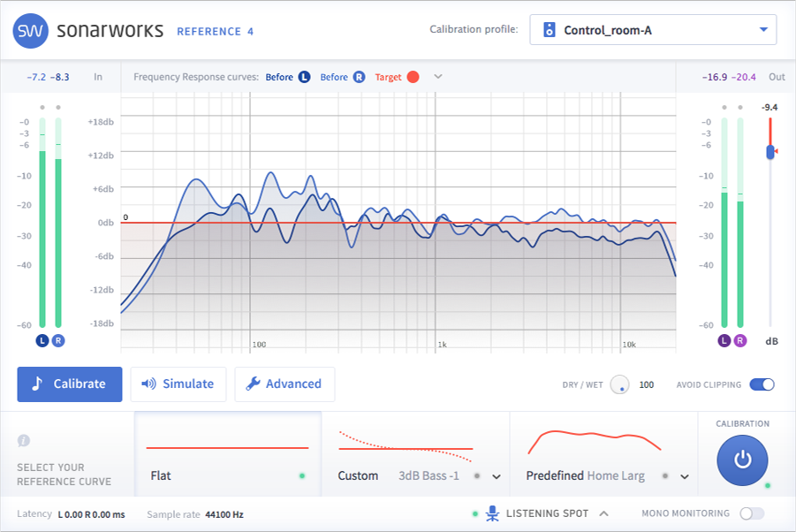Enable Mono Monitoring switch
Image resolution: width=796 pixels, height=532 pixels.
(751, 513)
